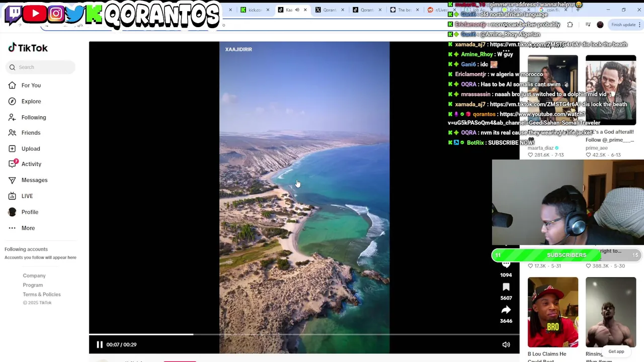Bookmark the video (5607 saves)

(506, 287)
